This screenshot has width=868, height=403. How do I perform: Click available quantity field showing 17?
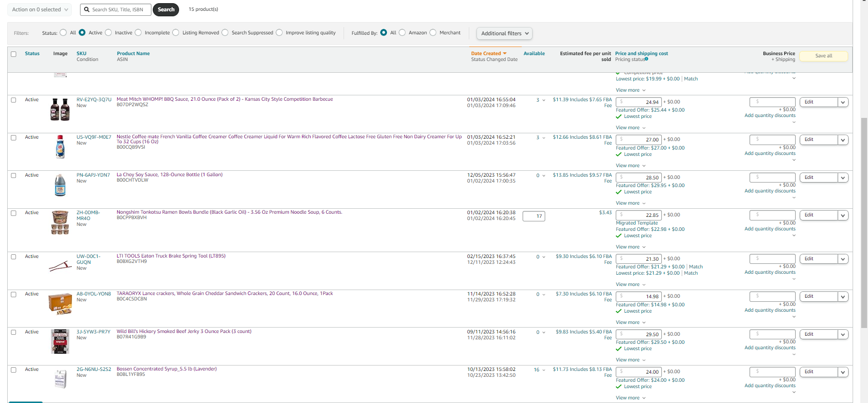pyautogui.click(x=534, y=216)
